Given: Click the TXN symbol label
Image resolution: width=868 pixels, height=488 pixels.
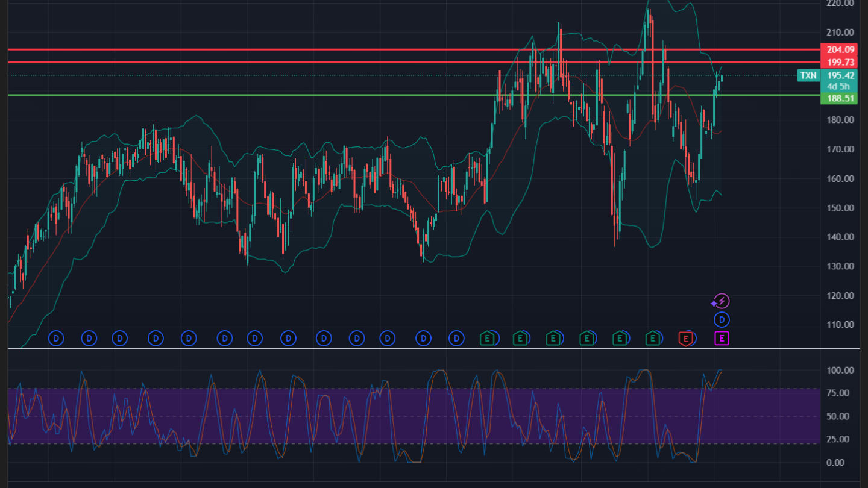Looking at the screenshot, I should (x=808, y=75).
